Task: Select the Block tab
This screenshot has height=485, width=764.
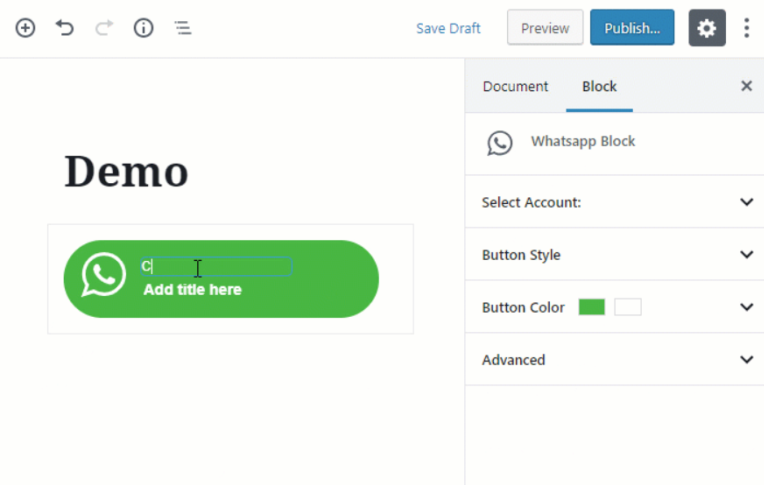Action: pos(599,86)
